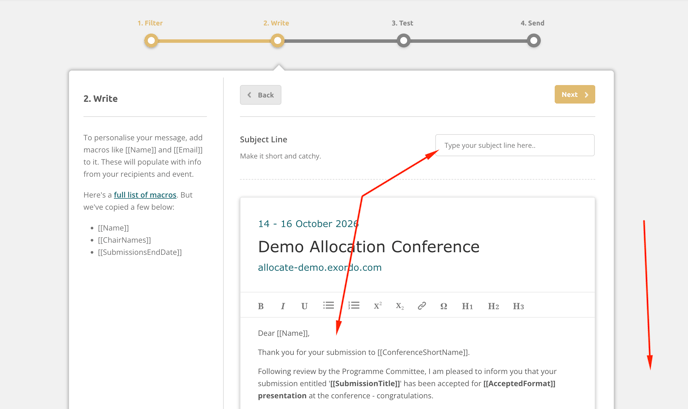Apply subscript formatting
The width and height of the screenshot is (688, 409).
pyautogui.click(x=399, y=306)
